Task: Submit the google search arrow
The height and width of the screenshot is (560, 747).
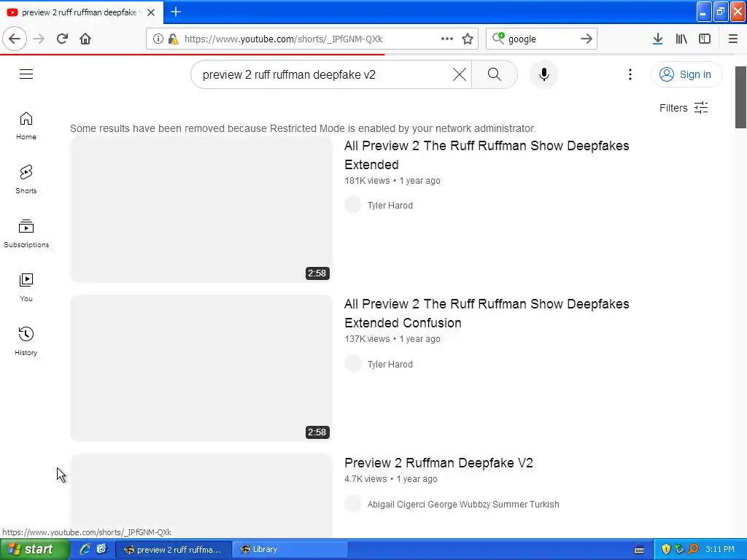Action: (x=587, y=39)
